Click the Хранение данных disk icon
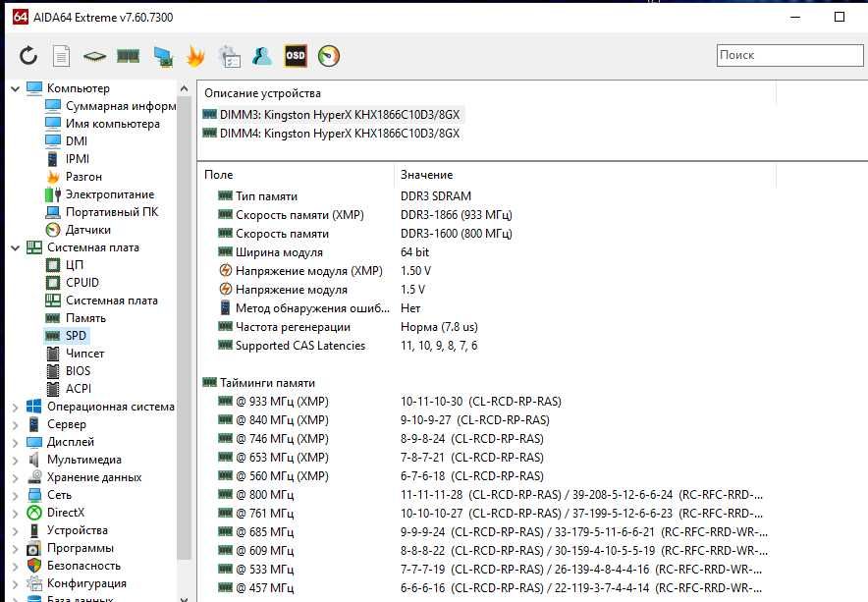The image size is (868, 602). 34,477
